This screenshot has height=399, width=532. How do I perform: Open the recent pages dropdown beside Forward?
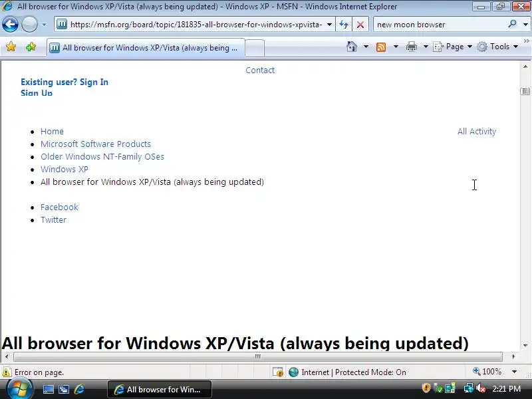pos(44,25)
